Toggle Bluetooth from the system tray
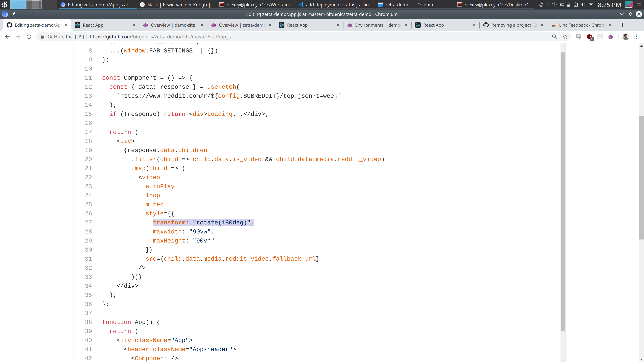The image size is (644, 362). (548, 5)
